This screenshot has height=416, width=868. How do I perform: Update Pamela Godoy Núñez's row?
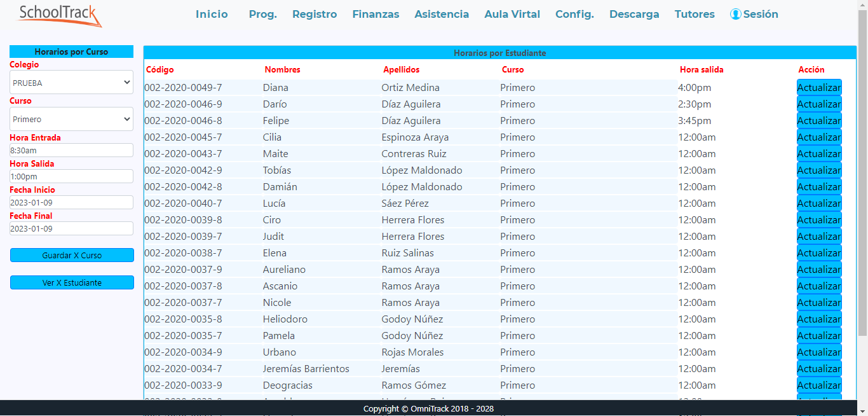coord(819,336)
